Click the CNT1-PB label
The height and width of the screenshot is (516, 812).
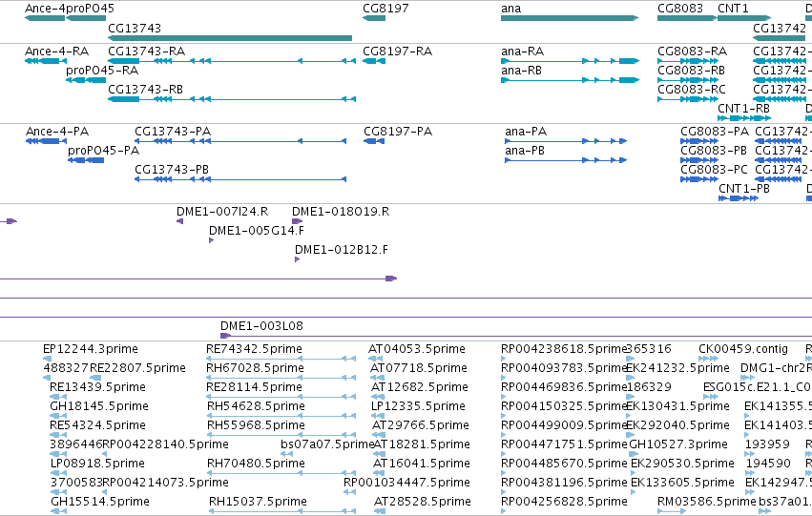(744, 189)
